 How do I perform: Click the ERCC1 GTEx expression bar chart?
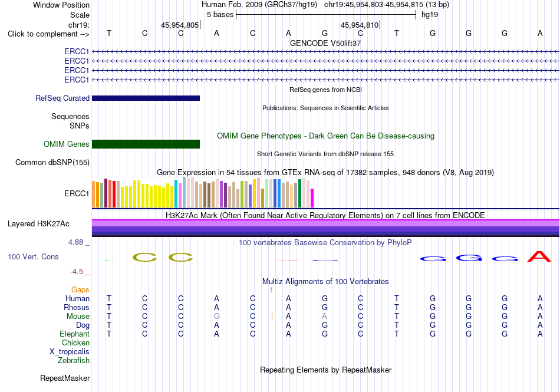pyautogui.click(x=203, y=193)
